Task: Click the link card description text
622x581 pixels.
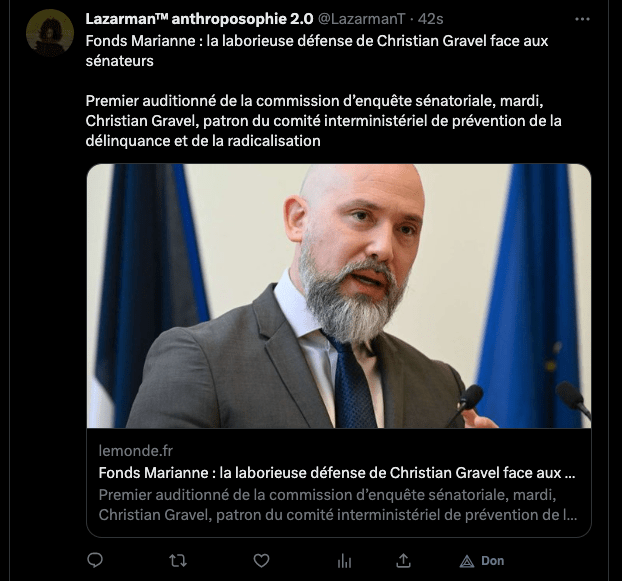Action: (x=338, y=505)
